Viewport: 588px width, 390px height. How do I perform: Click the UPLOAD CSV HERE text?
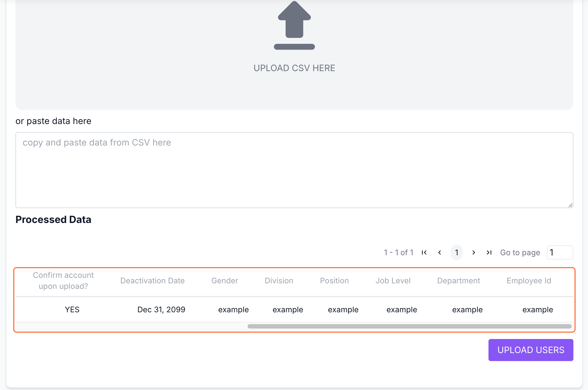point(294,68)
